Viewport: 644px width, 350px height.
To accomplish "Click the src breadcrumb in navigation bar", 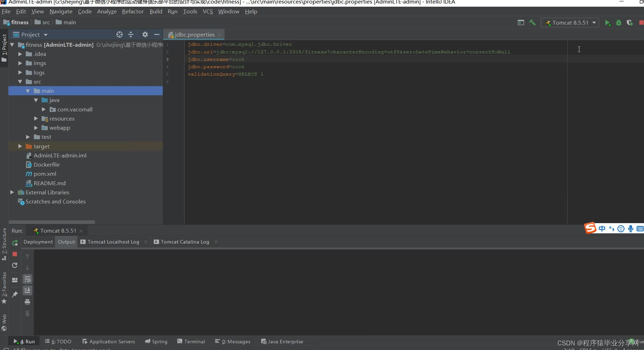I will (46, 22).
